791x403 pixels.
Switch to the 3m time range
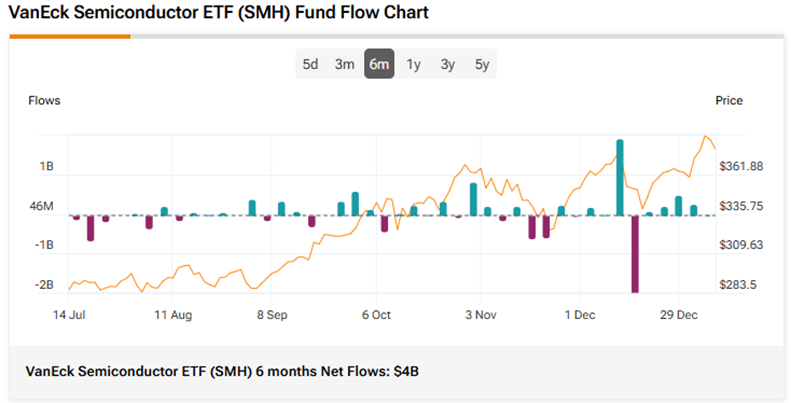coord(345,65)
